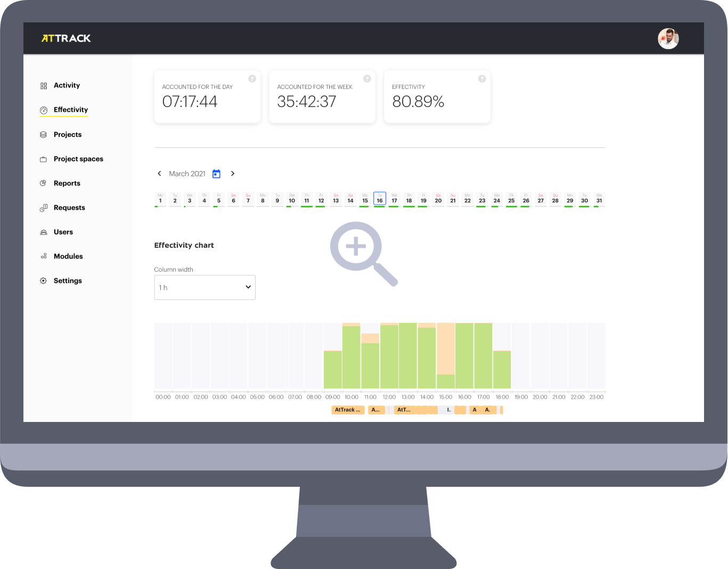Click the 'AtT...' activity segment below chart
This screenshot has width=728, height=569.
click(404, 410)
